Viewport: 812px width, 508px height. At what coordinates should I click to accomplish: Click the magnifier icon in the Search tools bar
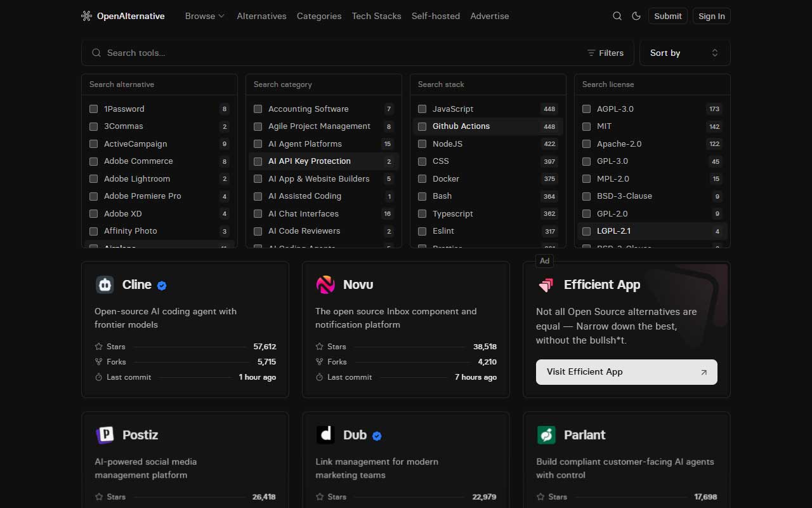coord(96,53)
